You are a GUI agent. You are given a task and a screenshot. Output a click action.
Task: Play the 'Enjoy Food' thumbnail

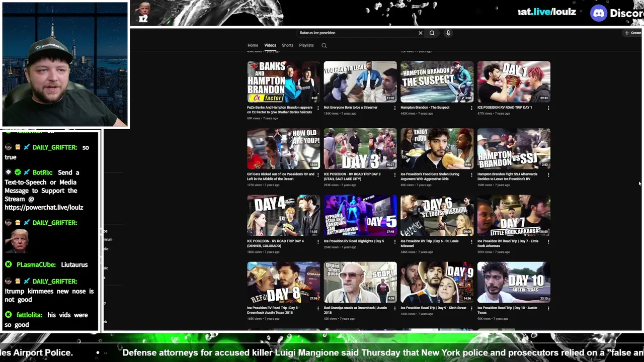[437, 149]
